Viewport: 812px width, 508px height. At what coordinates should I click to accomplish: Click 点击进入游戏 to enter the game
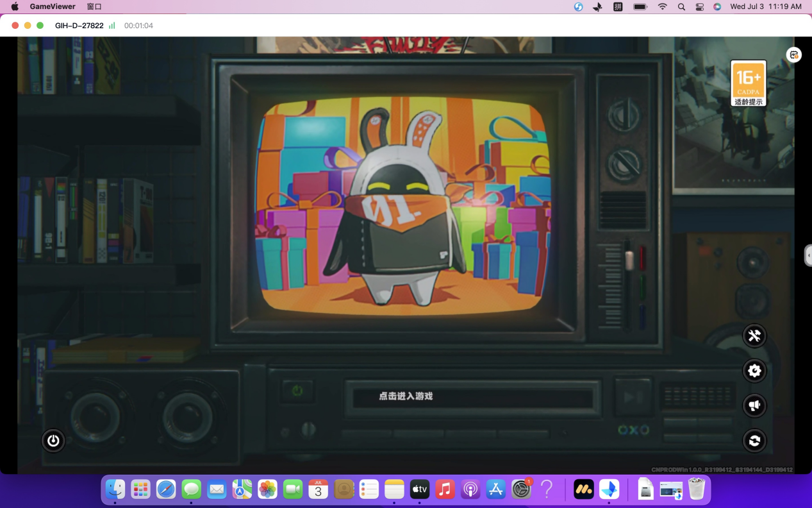406,396
